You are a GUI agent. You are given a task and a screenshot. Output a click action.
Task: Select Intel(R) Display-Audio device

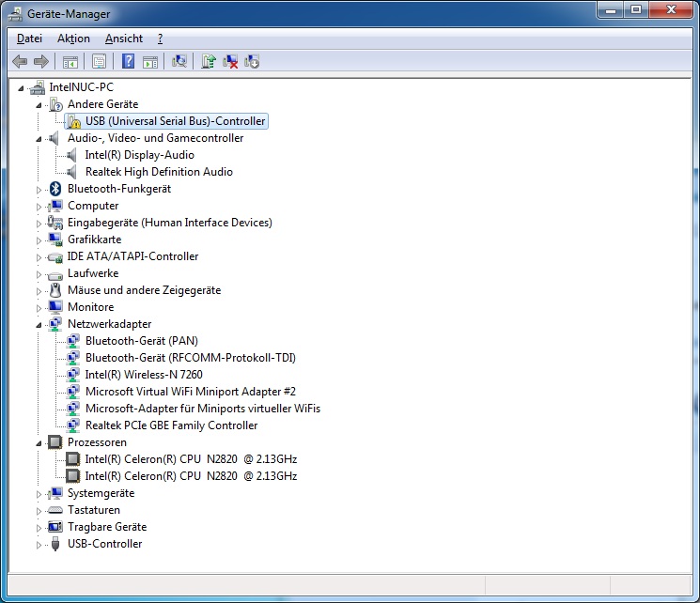point(140,155)
